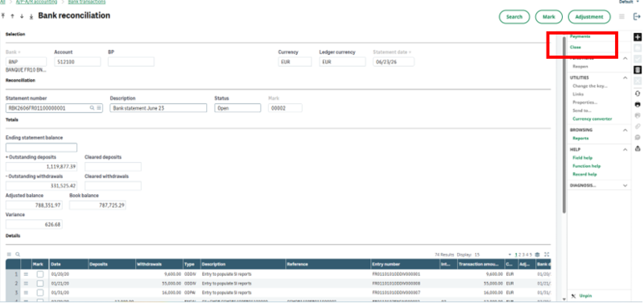Click the Adjustment button
The image size is (644, 307).
point(589,17)
